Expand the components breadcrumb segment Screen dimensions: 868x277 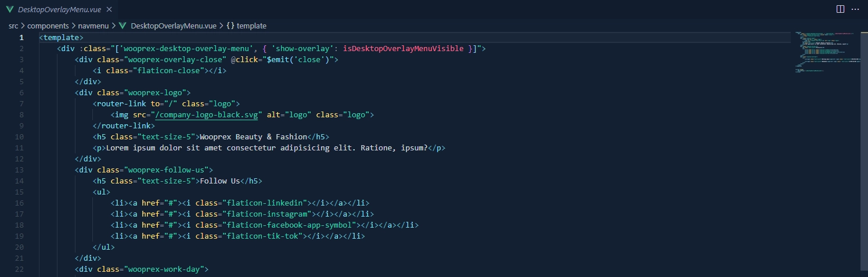48,26
